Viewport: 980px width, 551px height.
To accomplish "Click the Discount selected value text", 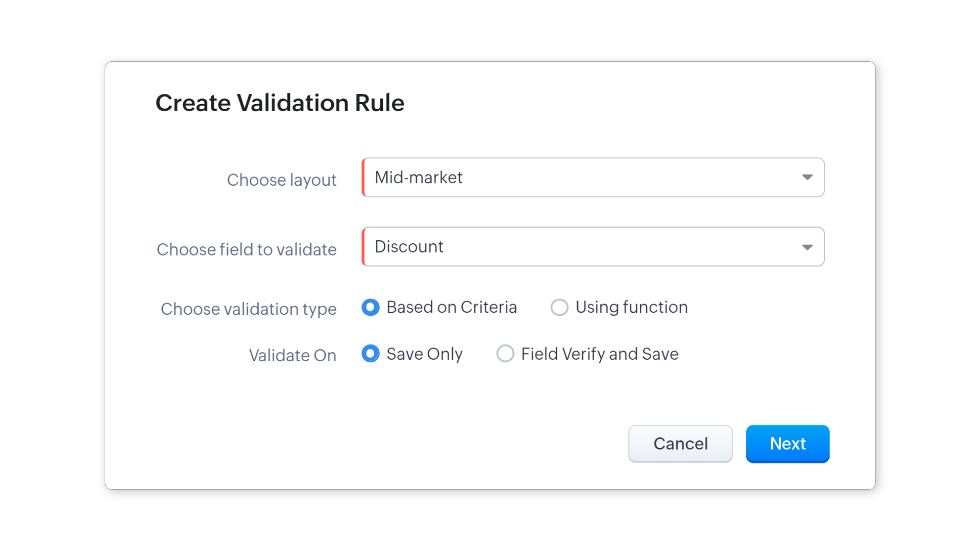I will pyautogui.click(x=409, y=247).
